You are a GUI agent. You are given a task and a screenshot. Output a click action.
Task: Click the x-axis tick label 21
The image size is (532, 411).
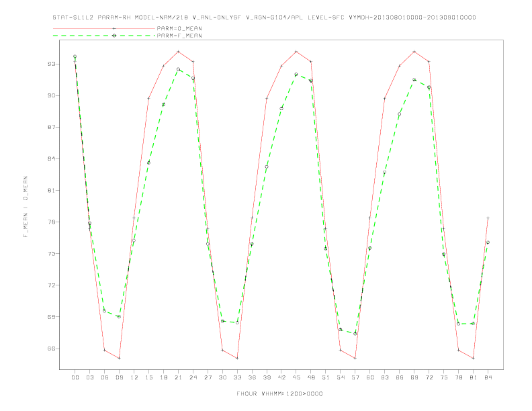pyautogui.click(x=178, y=377)
